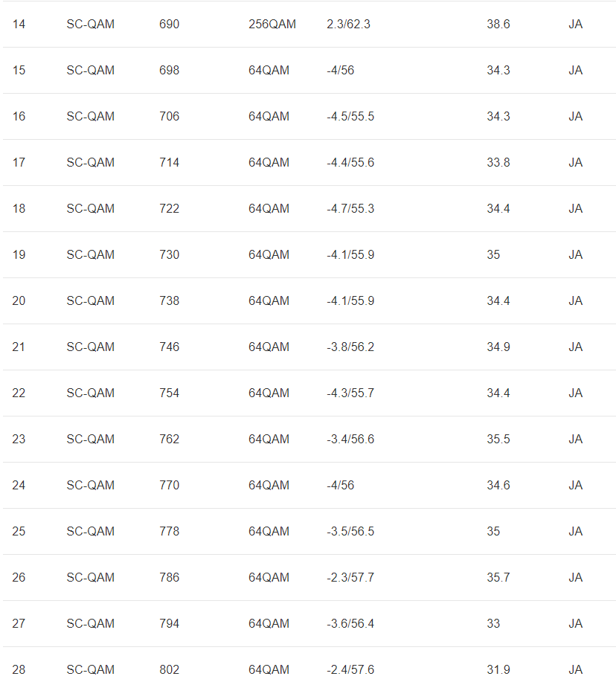This screenshot has width=616, height=682.
Task: Select channel 14 row number
Action: (x=19, y=25)
